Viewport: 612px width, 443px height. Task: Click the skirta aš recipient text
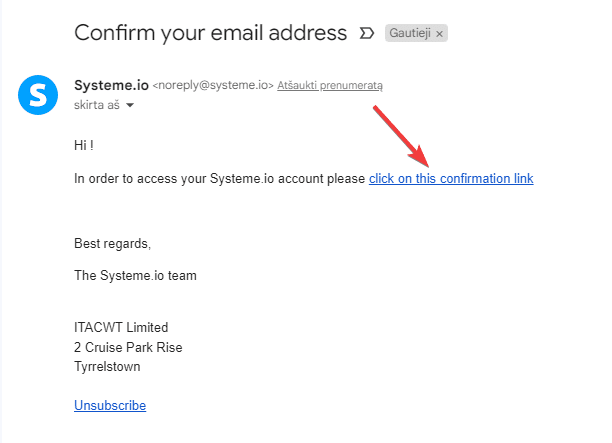96,105
